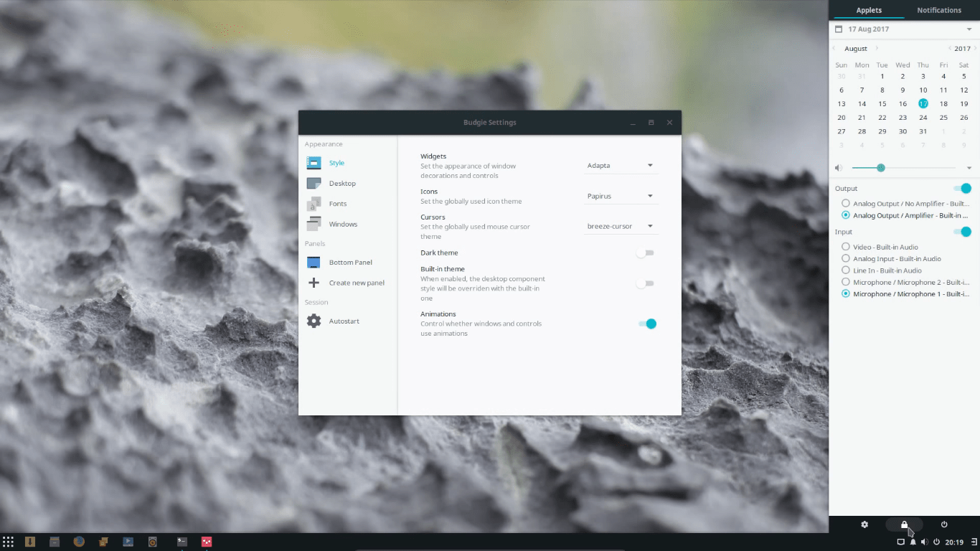Switch to the Applets tab
Image resolution: width=980 pixels, height=551 pixels.
click(x=869, y=10)
